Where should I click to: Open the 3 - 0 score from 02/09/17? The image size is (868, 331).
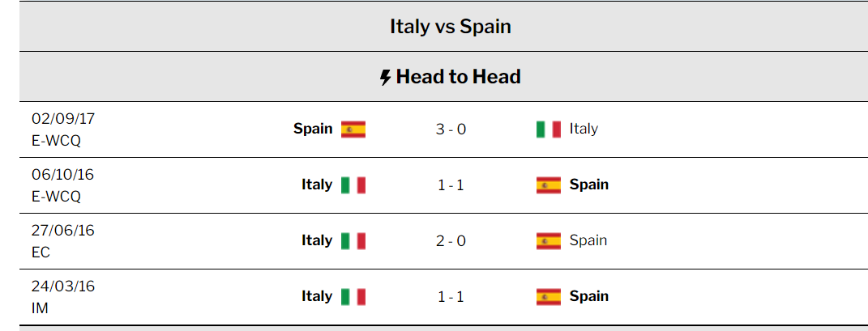coord(451,129)
